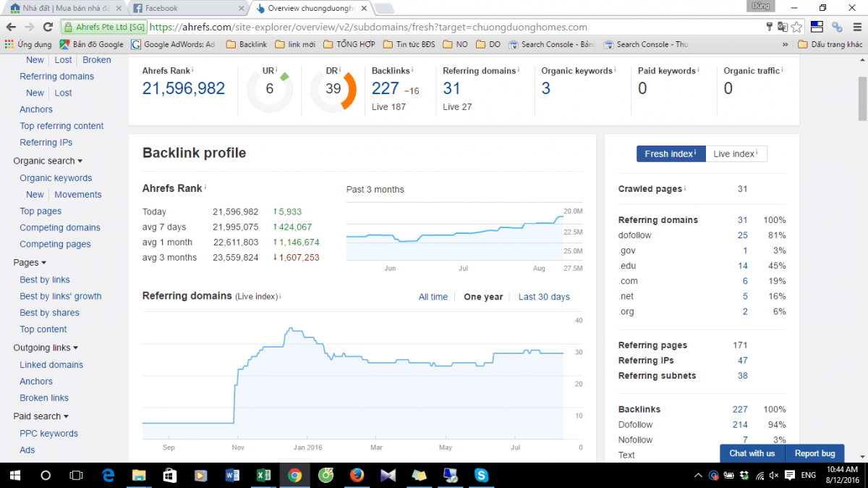Open the Google AdWords bookmark
The height and width of the screenshot is (488, 868).
coord(173,44)
